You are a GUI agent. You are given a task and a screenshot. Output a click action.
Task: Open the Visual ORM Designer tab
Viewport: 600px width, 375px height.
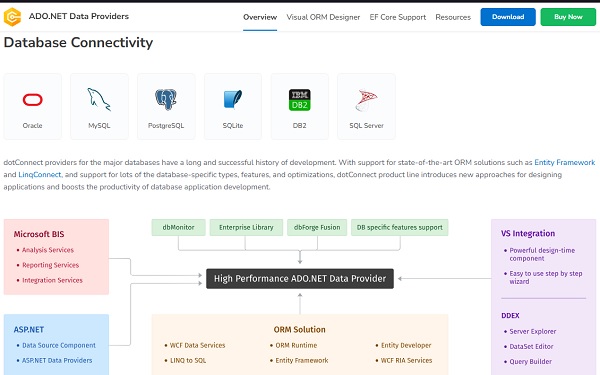click(323, 17)
